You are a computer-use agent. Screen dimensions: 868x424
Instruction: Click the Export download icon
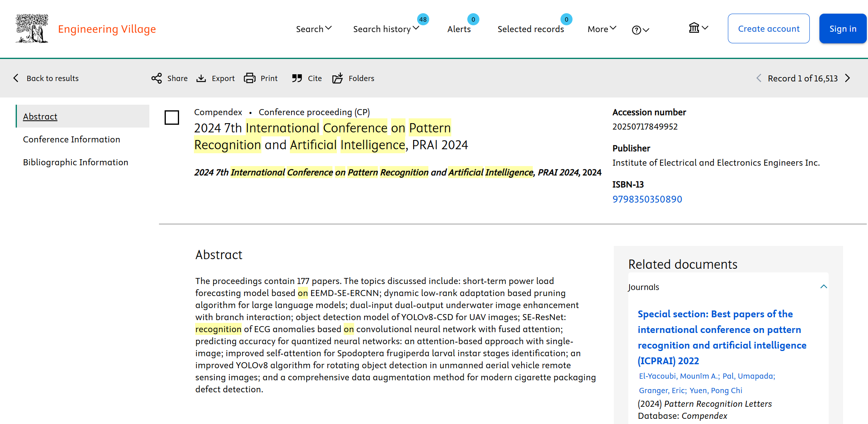(201, 78)
